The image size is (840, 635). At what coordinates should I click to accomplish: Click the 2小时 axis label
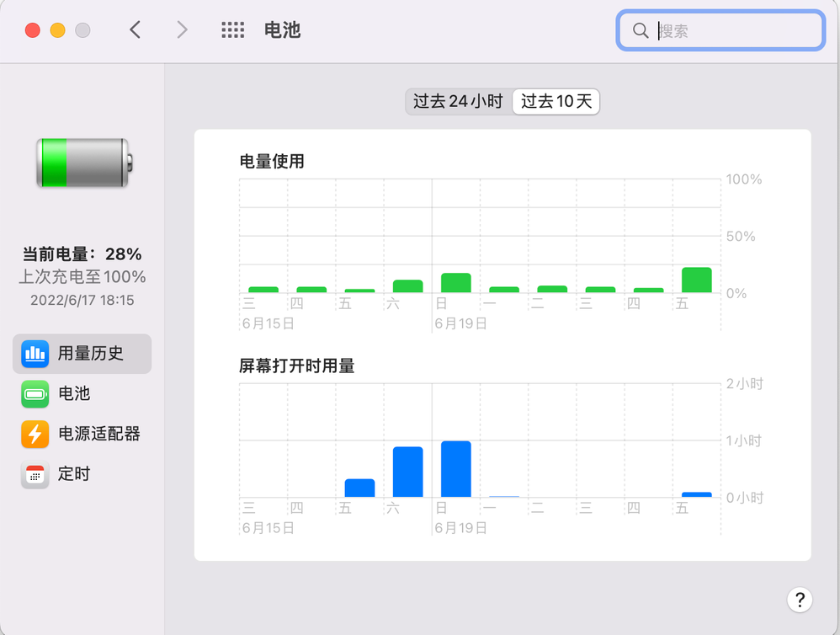[745, 384]
